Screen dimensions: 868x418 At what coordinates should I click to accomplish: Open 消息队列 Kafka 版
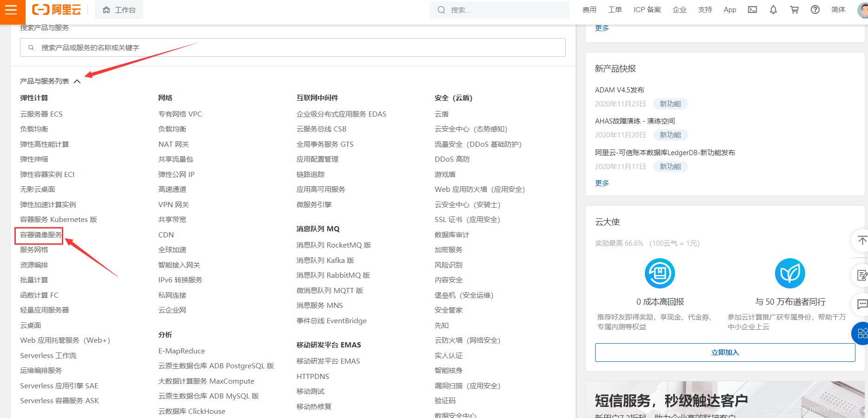(x=325, y=260)
